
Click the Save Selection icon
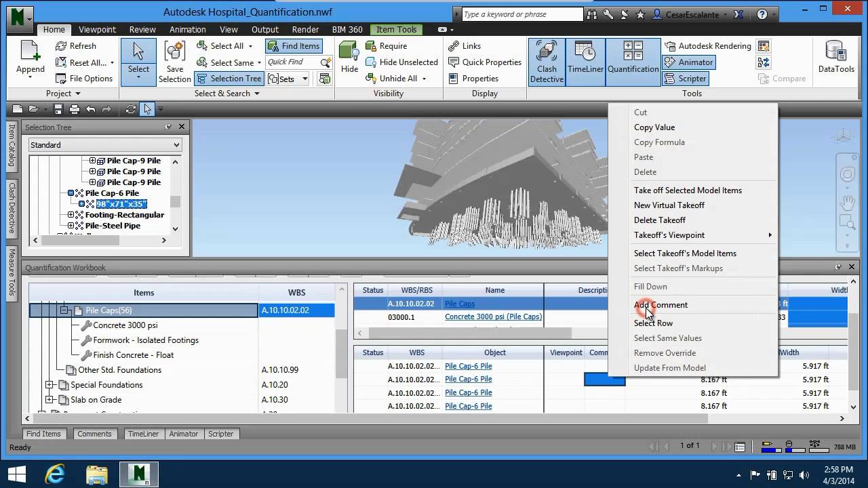click(174, 61)
